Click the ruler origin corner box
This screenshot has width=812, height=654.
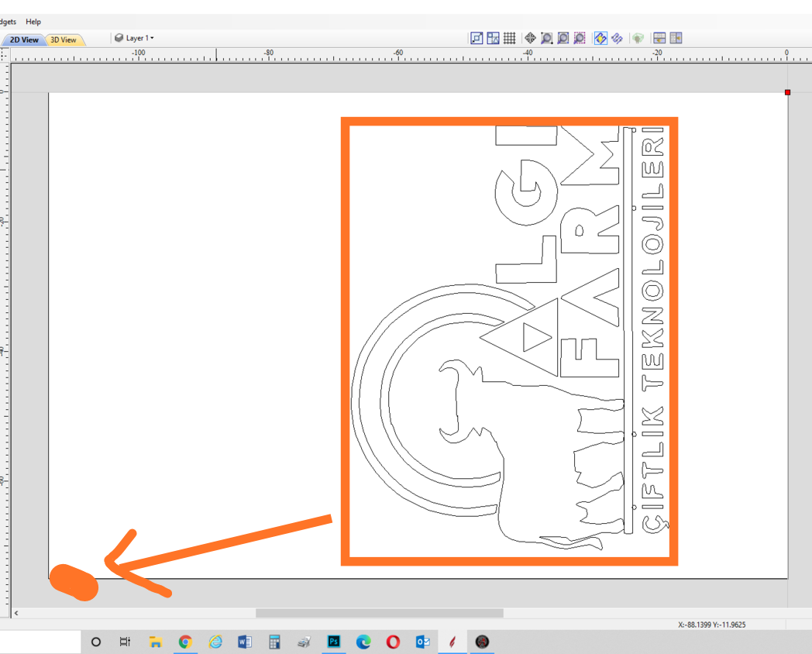click(x=5, y=54)
